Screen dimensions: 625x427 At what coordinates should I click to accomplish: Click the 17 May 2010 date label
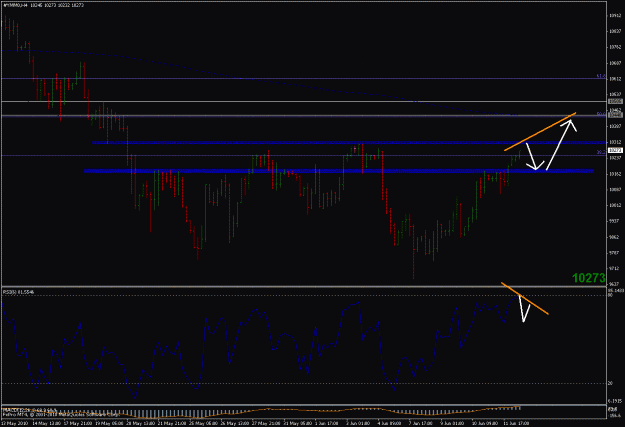(x=15, y=423)
